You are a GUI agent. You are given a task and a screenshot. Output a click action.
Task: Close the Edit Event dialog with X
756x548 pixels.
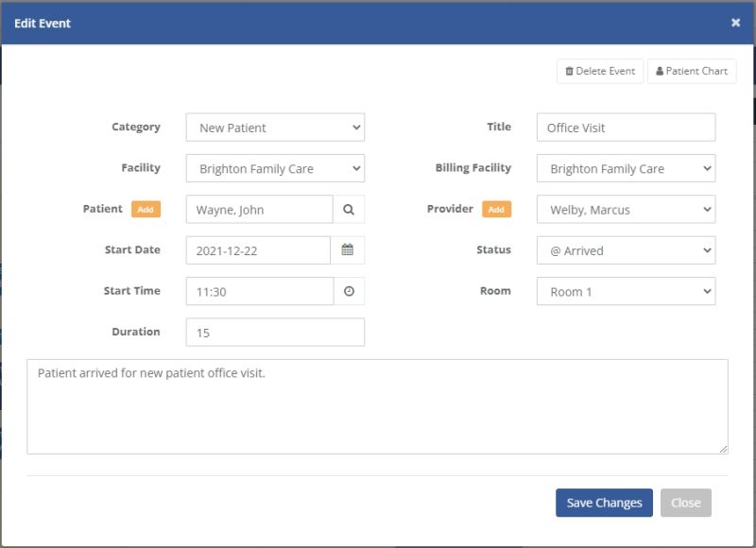(x=735, y=23)
